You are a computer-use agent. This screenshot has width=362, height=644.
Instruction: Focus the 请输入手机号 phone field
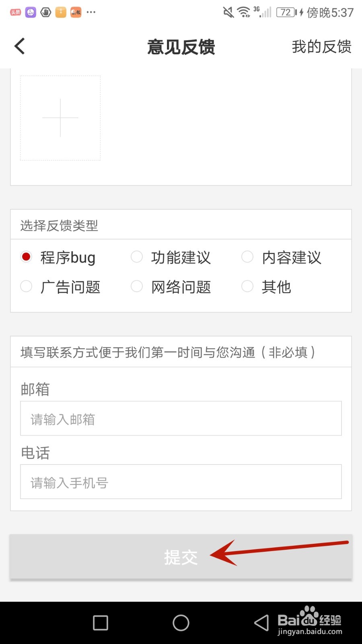pos(181,482)
